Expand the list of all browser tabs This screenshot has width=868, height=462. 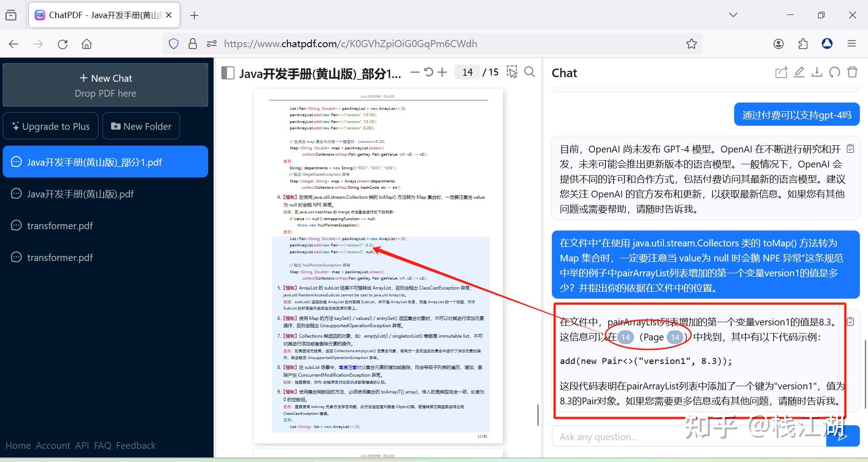[x=732, y=15]
